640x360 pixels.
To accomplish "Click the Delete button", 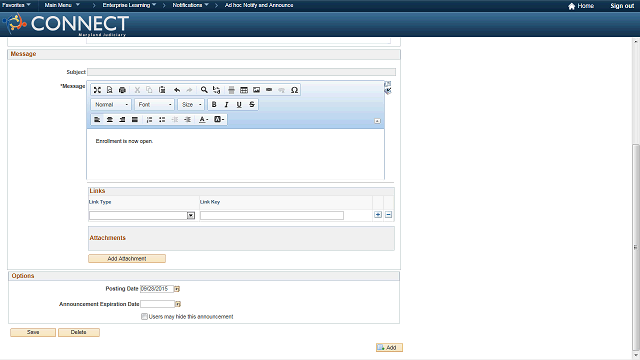I will coord(79,332).
